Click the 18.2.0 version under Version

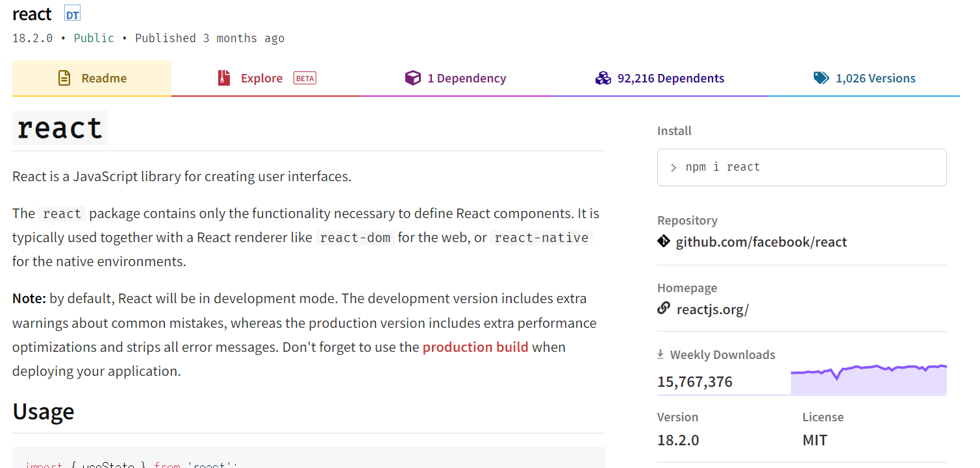coord(678,440)
